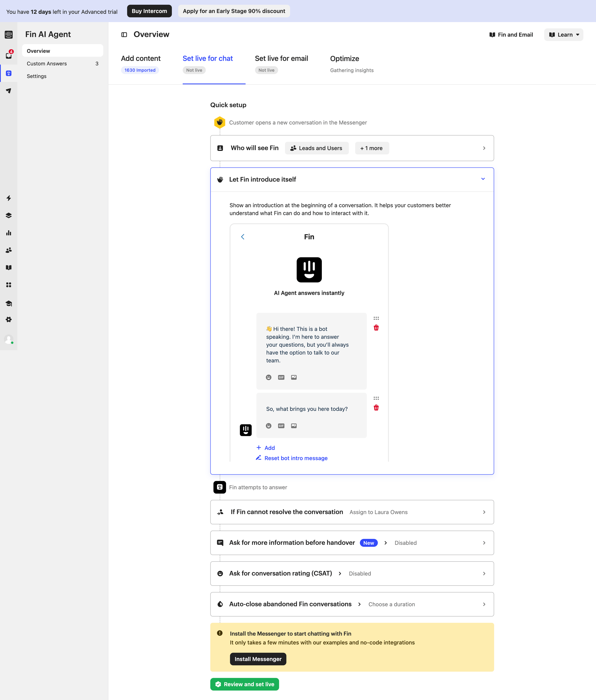This screenshot has width=596, height=700.
Task: Toggle the sidebar panel icon beside Overview
Action: coord(124,35)
